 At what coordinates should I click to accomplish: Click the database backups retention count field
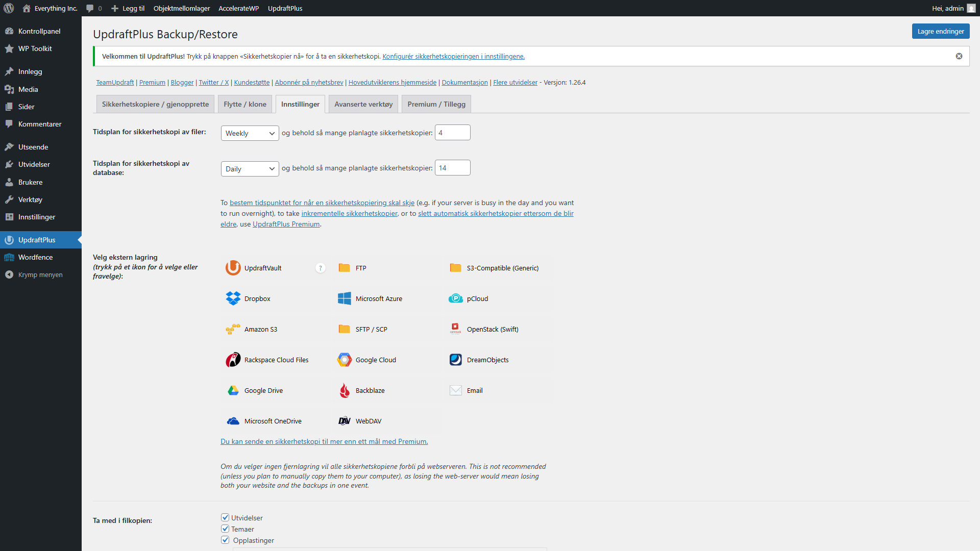[453, 168]
